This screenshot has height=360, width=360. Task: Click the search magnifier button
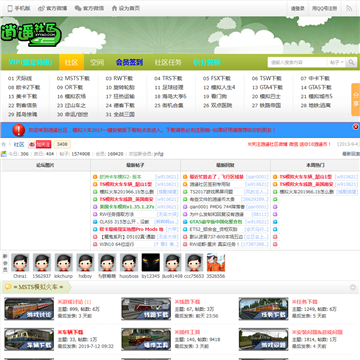click(351, 62)
